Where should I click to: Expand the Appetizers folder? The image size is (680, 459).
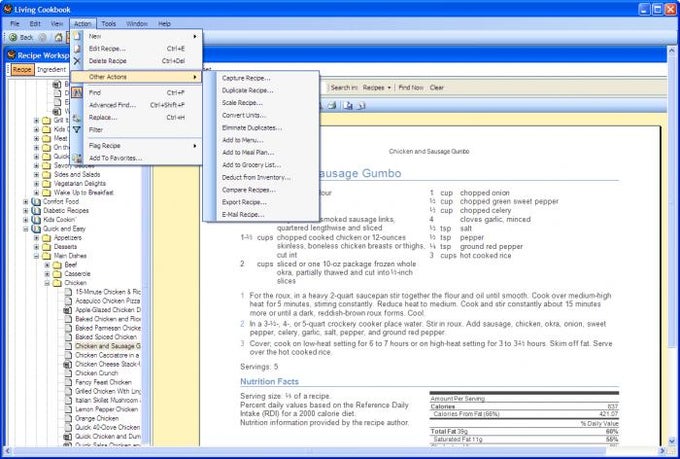[36, 238]
